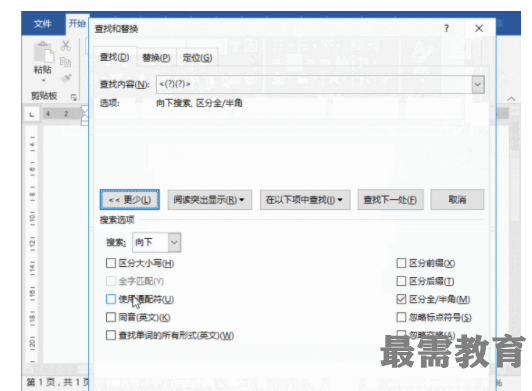Switch to the 替换(P) tab
This screenshot has height=391, width=532.
coord(156,58)
